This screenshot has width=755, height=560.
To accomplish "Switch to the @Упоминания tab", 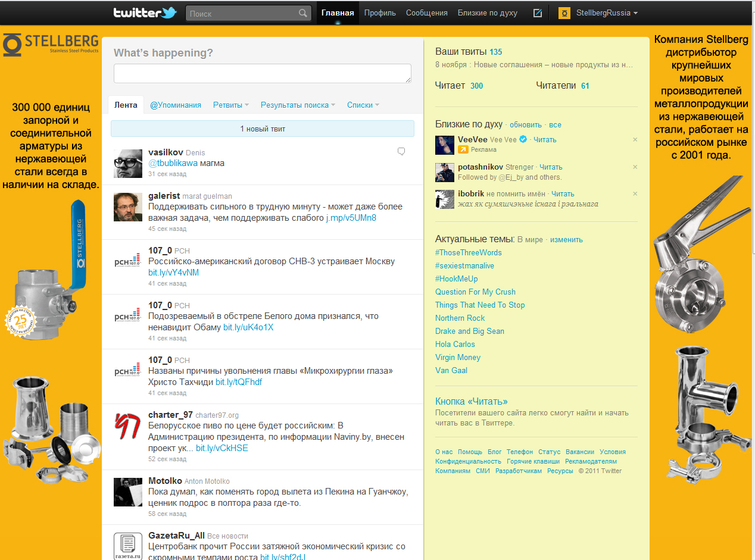I will click(176, 105).
